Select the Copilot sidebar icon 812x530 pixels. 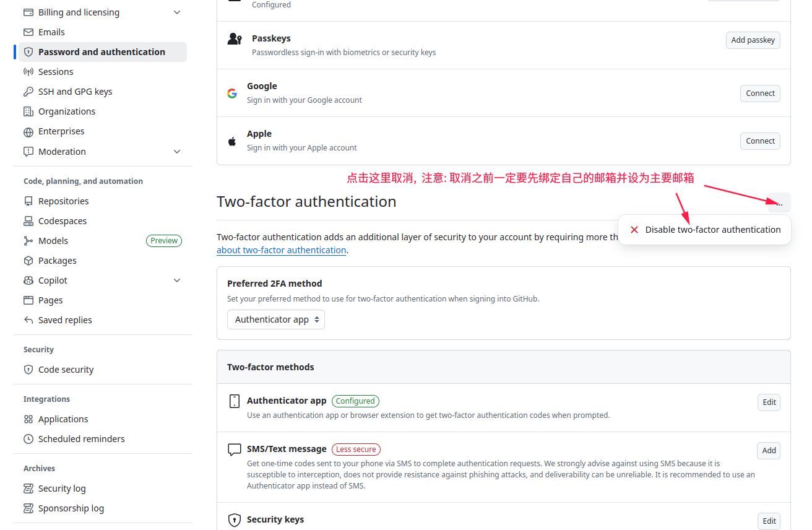(28, 280)
